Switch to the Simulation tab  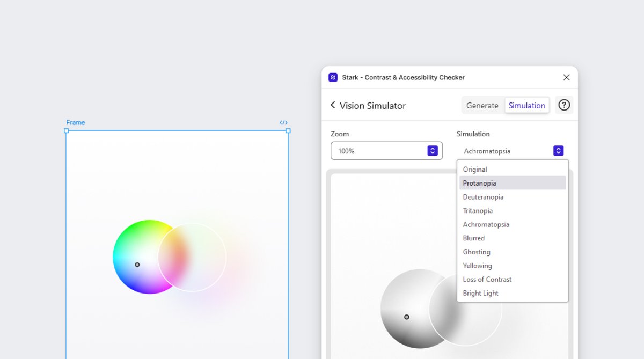527,106
